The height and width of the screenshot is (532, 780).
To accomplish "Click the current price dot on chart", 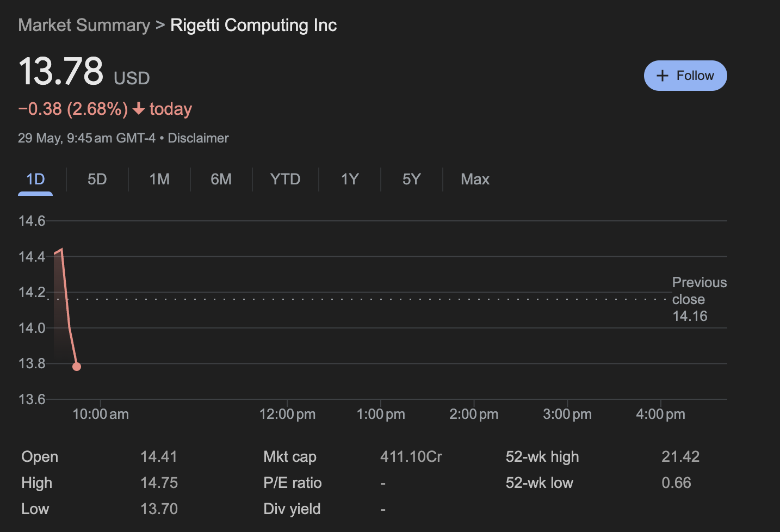I will coord(77,367).
